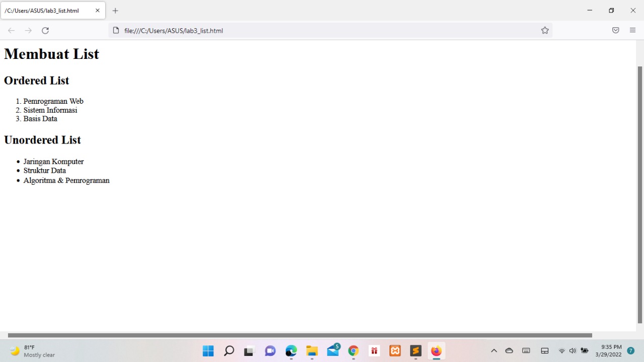The height and width of the screenshot is (362, 644).
Task: Open the volume control in tray
Action: [x=573, y=351]
